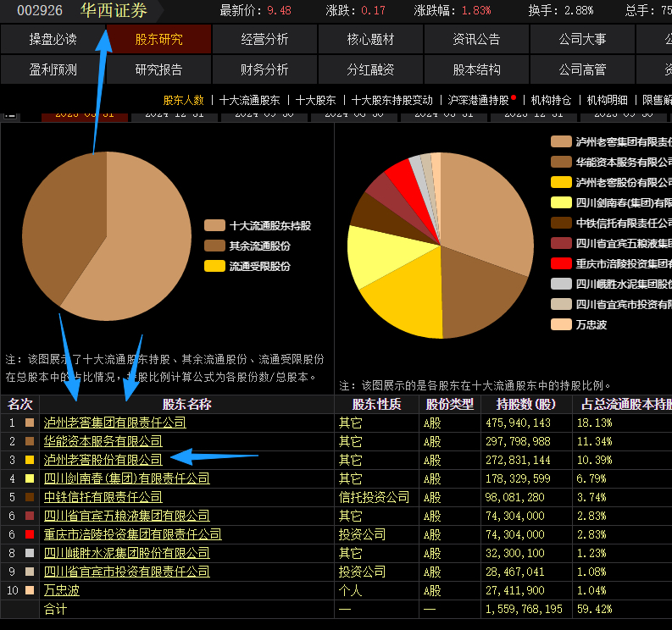672x630 pixels.
Task: Click the 流通受限股份 yellow legend swatch
Action: 214,266
